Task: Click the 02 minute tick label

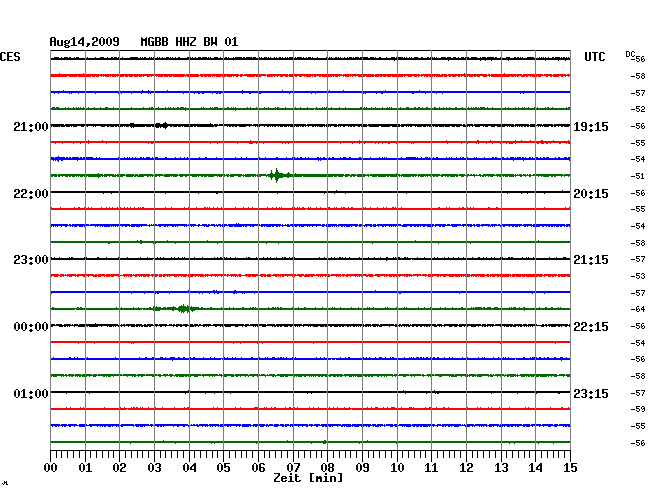Action: coord(119,467)
